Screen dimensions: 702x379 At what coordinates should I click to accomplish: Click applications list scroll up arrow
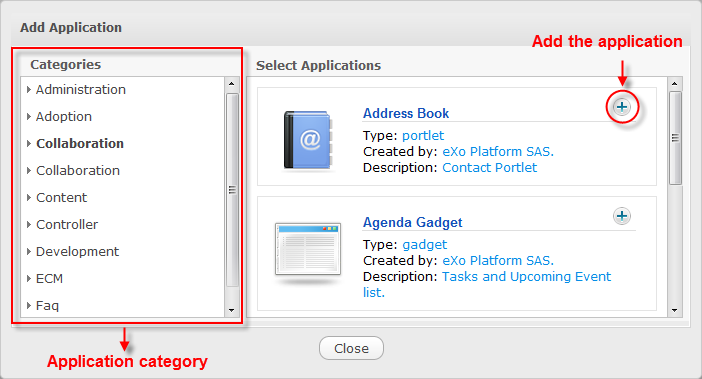[x=675, y=84]
